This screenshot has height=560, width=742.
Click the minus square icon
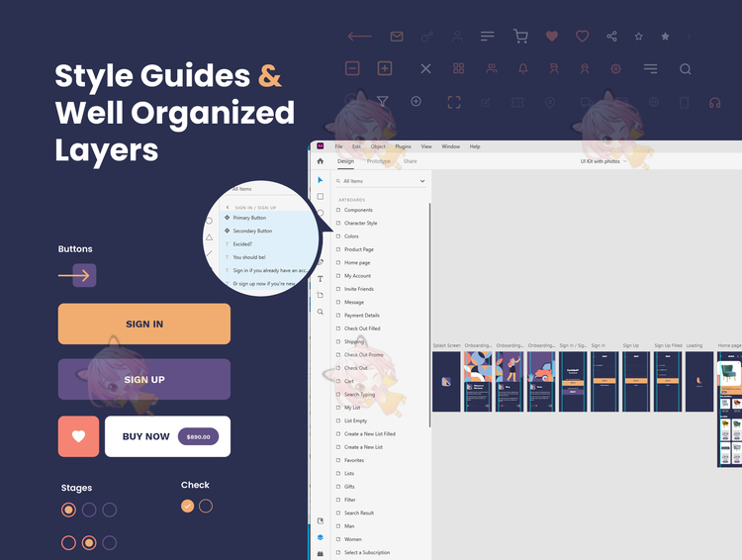tap(352, 68)
